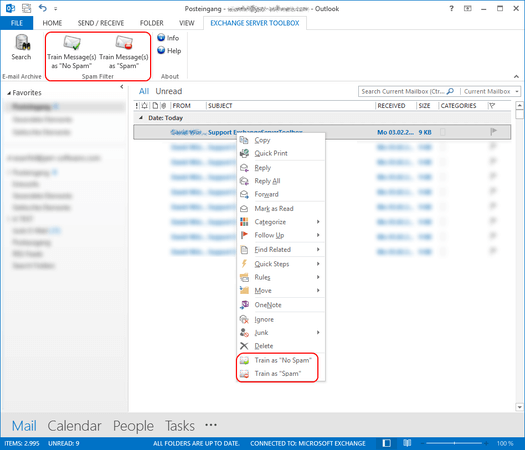Select Forward in the context menu

click(x=281, y=194)
